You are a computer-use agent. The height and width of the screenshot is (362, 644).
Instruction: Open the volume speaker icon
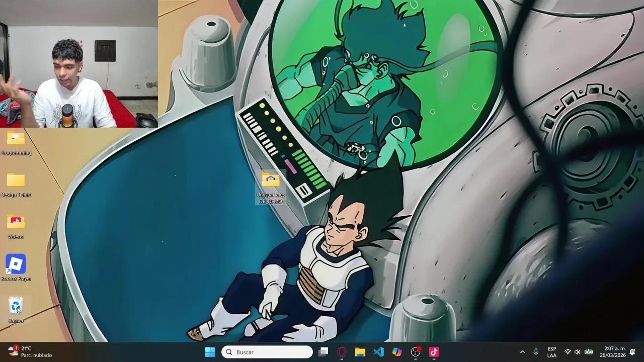[x=578, y=352]
